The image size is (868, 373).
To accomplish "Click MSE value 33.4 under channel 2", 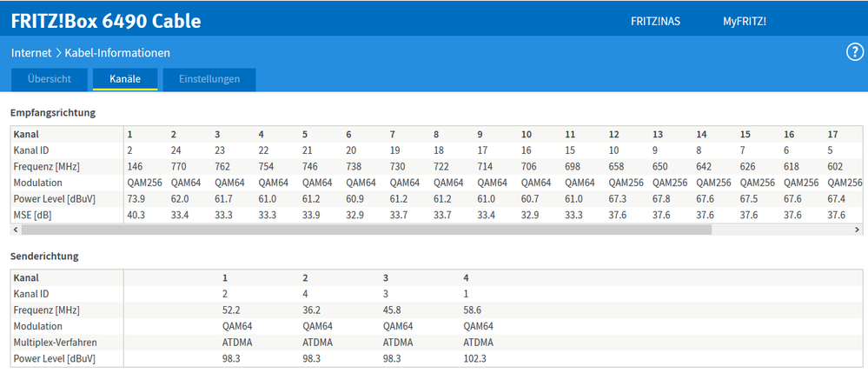I will click(180, 216).
